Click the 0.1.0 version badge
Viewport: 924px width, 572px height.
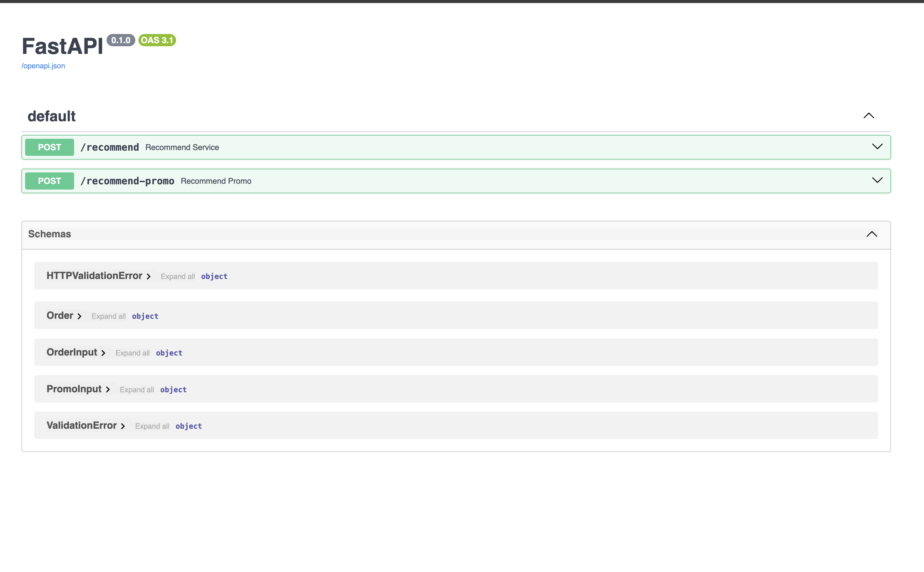(x=121, y=40)
